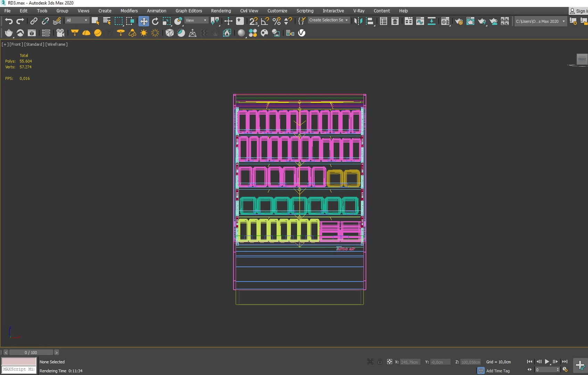This screenshot has height=375, width=588.
Task: Go to the animation start frame
Action: coord(530,362)
